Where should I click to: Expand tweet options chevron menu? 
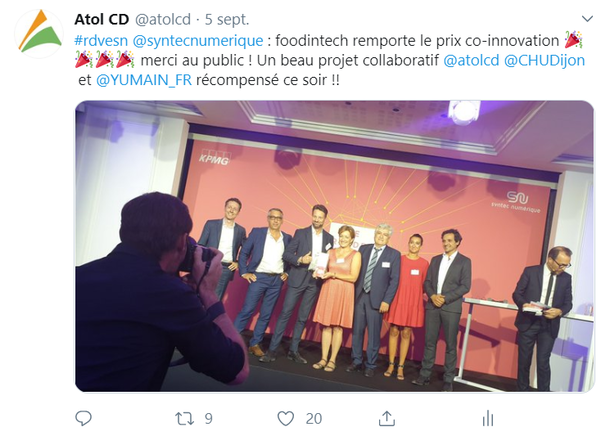point(587,18)
